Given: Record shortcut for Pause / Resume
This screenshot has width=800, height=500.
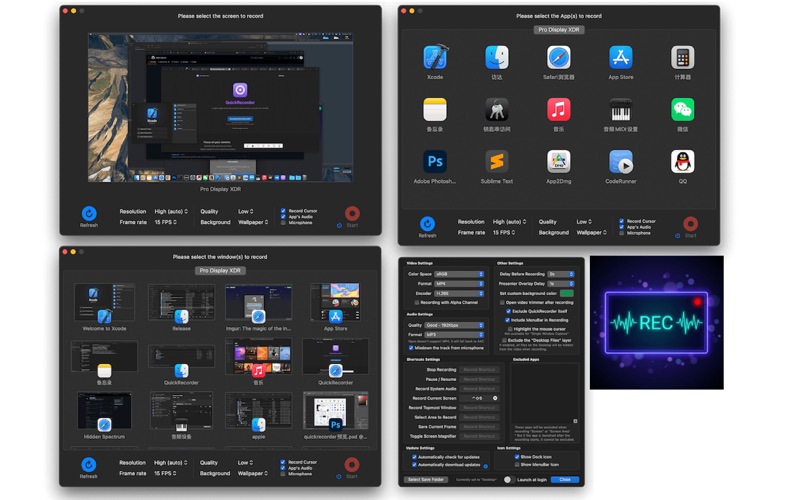Looking at the screenshot, I should coord(479,379).
